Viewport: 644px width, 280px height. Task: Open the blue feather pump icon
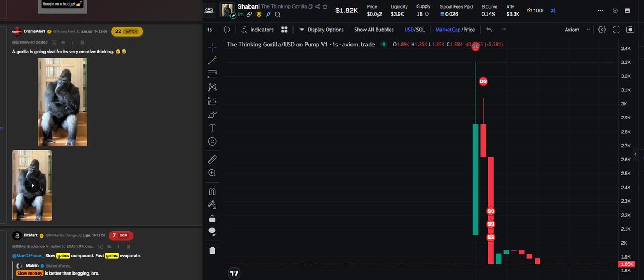[268, 15]
